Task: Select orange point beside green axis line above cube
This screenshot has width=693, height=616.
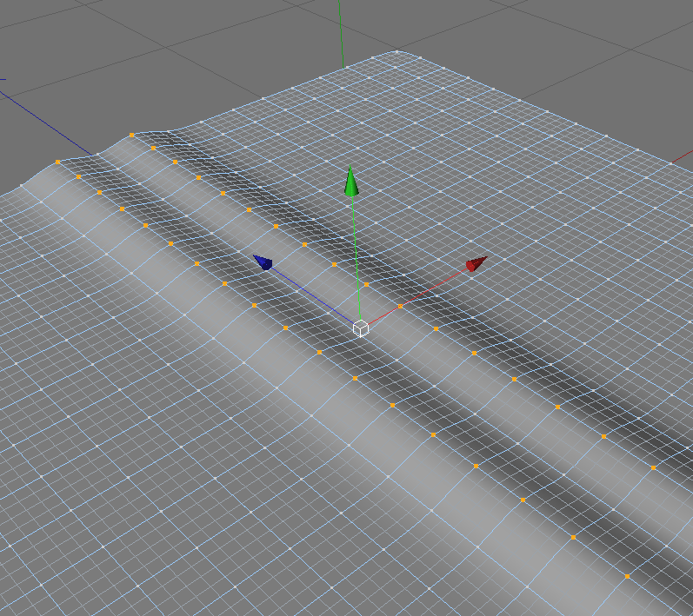Action: 366,285
